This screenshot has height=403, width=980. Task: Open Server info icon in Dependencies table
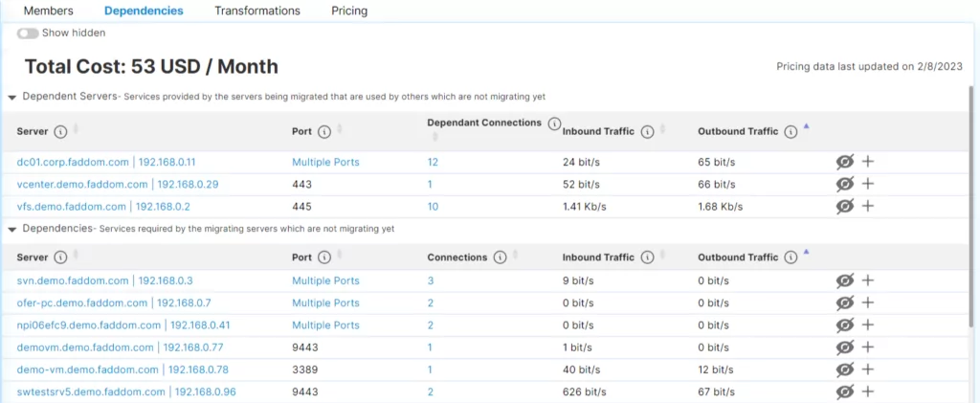pyautogui.click(x=60, y=257)
